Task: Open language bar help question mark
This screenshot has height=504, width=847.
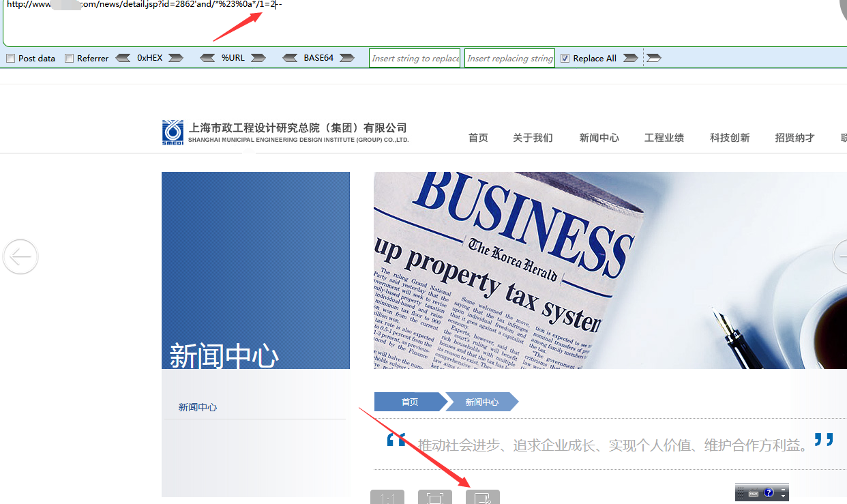Action: point(769,492)
